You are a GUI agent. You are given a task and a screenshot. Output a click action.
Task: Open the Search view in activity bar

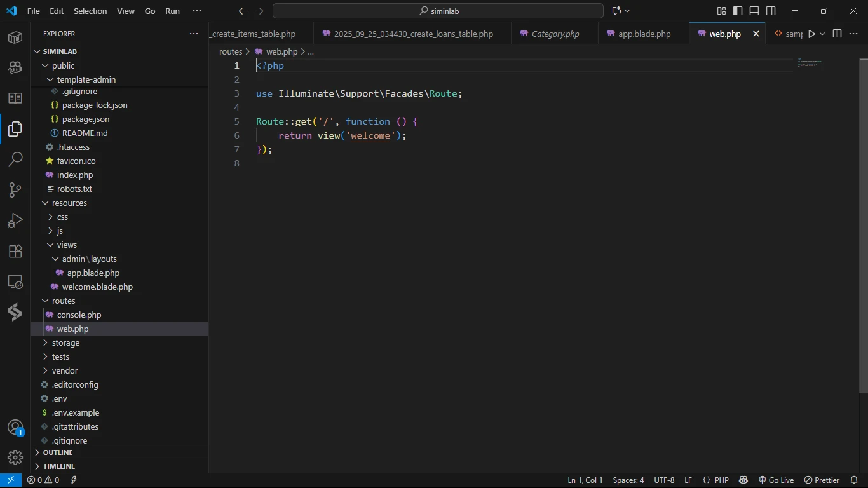pyautogui.click(x=15, y=159)
